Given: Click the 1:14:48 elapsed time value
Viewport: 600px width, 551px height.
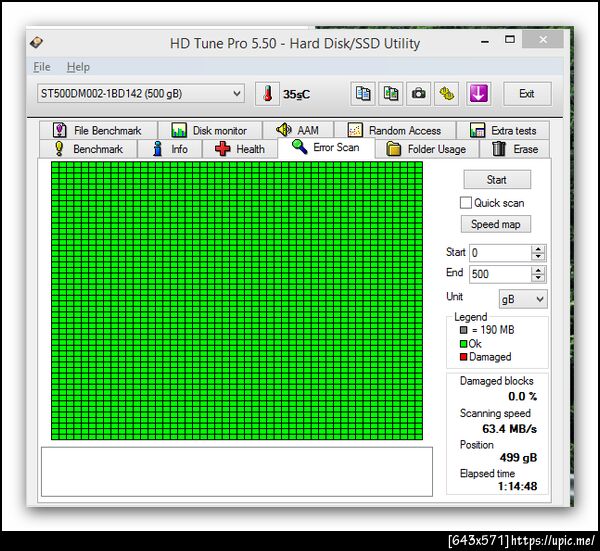Looking at the screenshot, I should 517,486.
